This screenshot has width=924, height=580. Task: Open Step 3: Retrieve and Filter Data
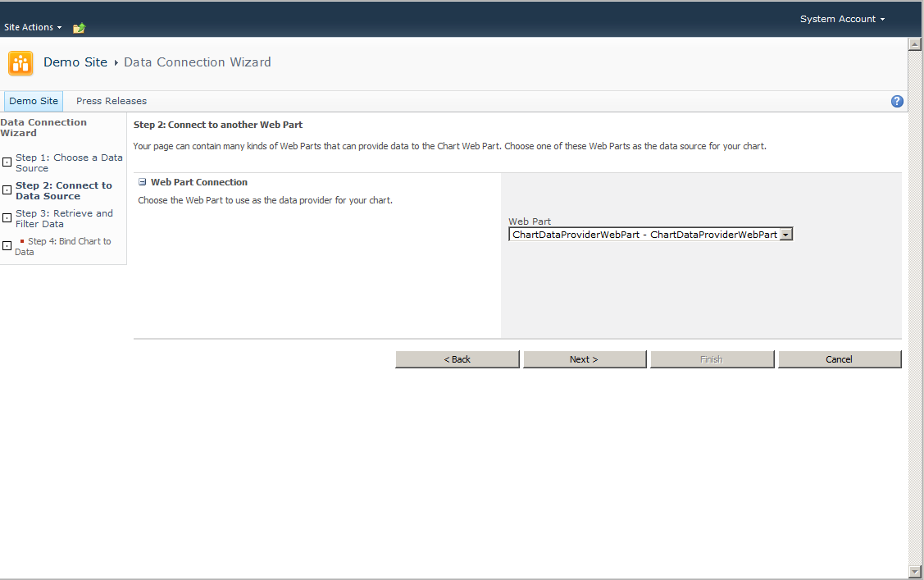[65, 218]
